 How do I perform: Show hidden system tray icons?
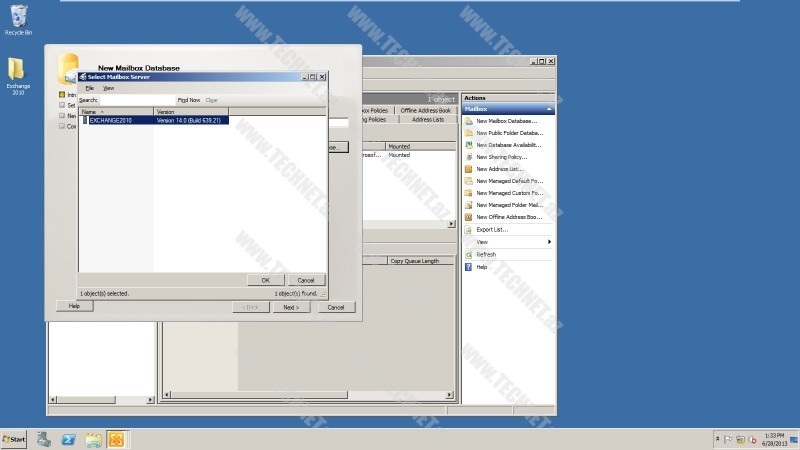tap(718, 439)
